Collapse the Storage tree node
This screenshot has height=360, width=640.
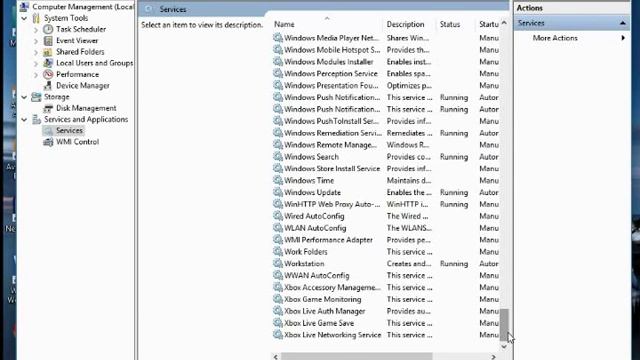(24, 97)
